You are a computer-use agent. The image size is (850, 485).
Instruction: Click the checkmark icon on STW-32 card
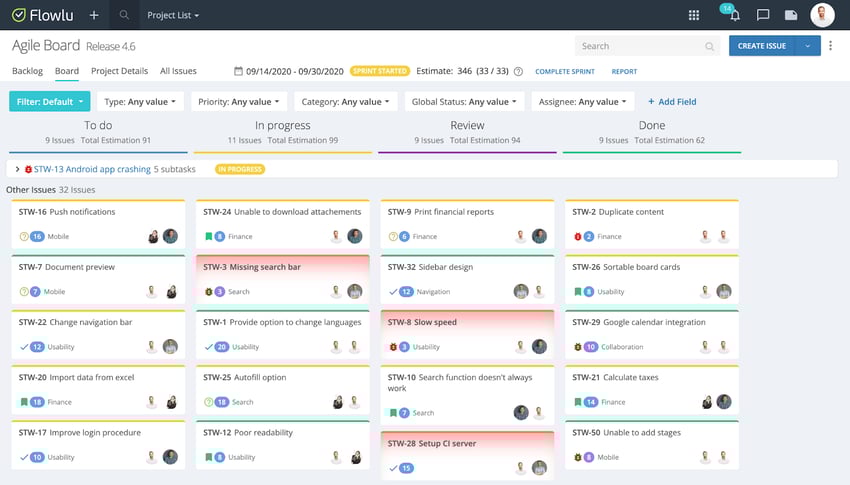pyautogui.click(x=393, y=292)
